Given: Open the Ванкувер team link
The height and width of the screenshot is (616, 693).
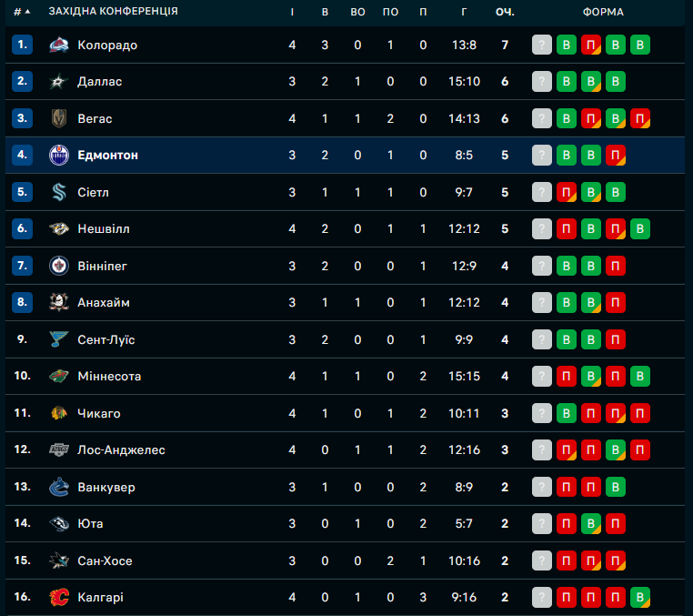Looking at the screenshot, I should pos(106,487).
